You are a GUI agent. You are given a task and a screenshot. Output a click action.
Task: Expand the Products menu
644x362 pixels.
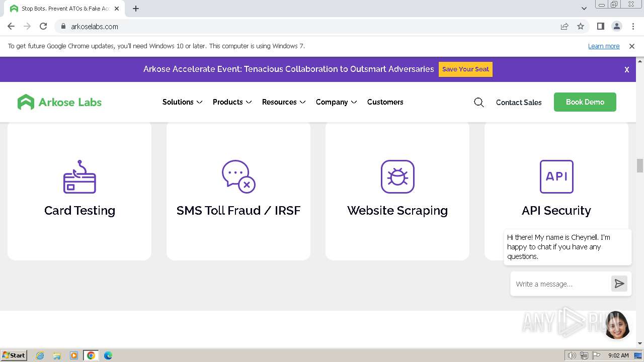tap(232, 102)
